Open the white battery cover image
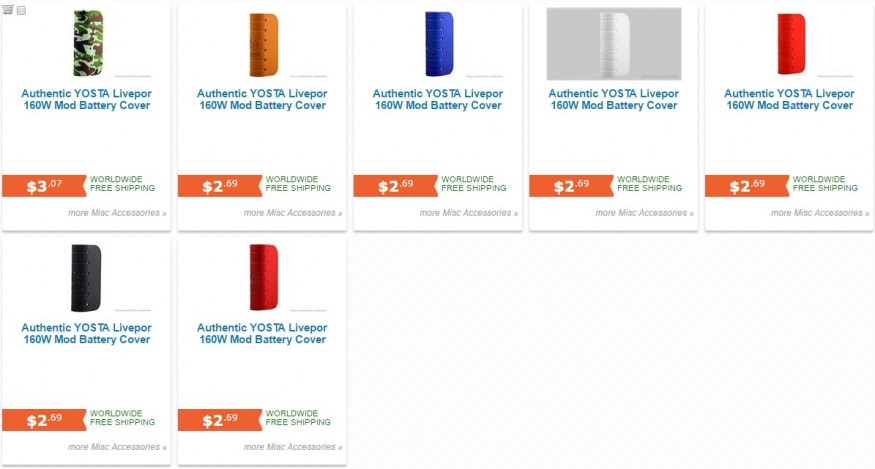 pos(614,44)
